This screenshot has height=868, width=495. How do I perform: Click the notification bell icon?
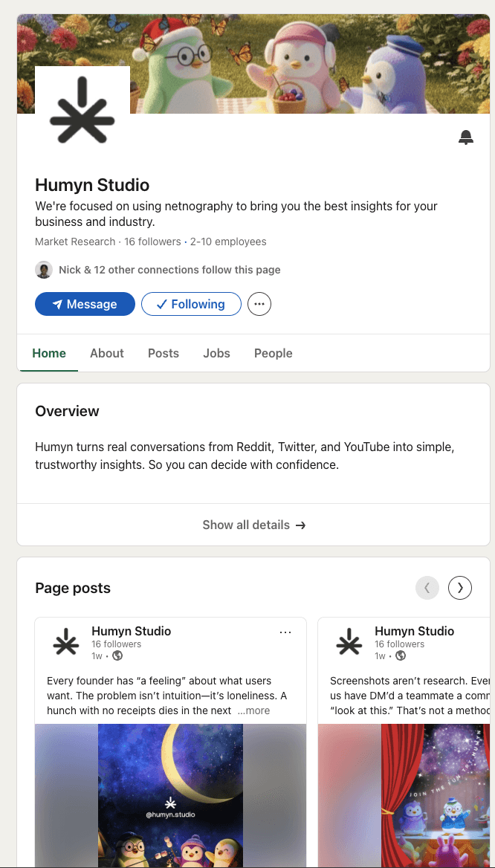click(x=466, y=137)
